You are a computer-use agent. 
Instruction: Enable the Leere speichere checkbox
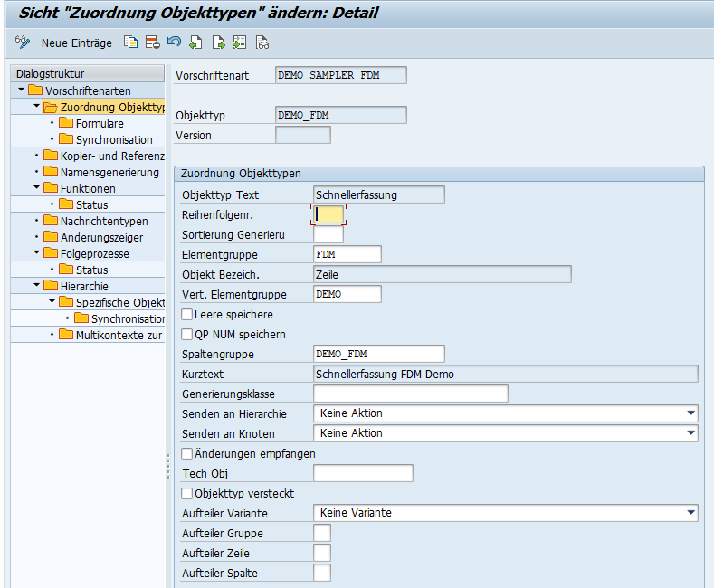tap(187, 315)
